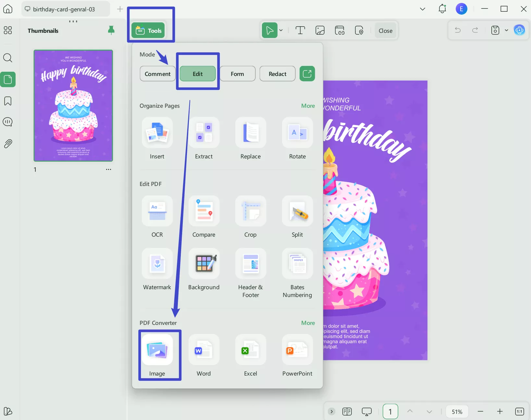The width and height of the screenshot is (531, 420).
Task: Open the Watermark tool
Action: pos(157,269)
